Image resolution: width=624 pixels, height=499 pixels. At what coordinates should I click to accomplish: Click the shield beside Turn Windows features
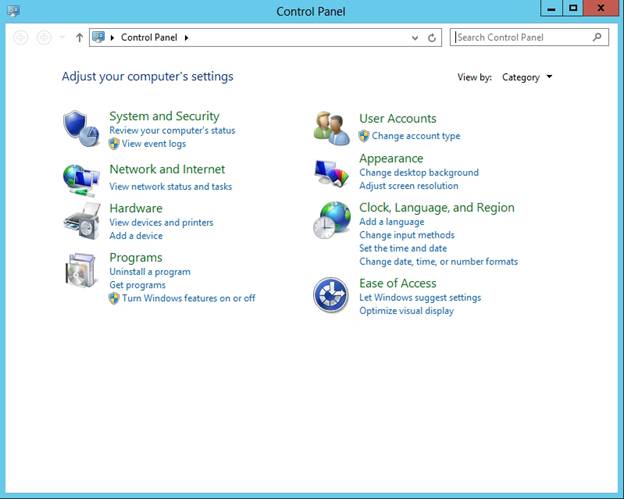[x=114, y=298]
